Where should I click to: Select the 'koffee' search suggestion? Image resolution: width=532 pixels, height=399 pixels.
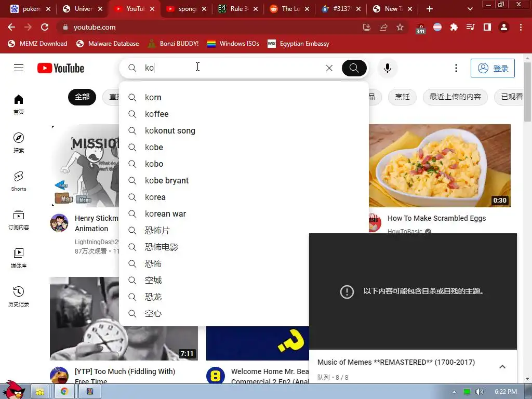pos(244,114)
